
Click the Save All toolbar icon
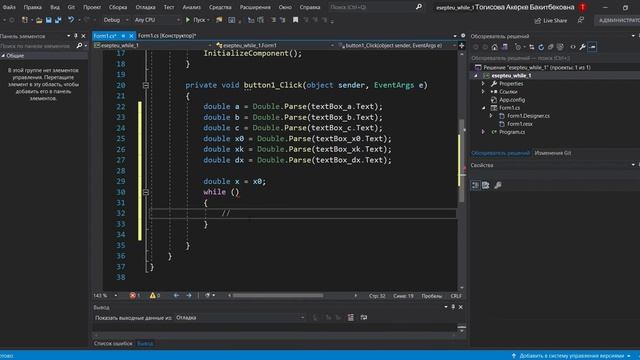click(58, 20)
